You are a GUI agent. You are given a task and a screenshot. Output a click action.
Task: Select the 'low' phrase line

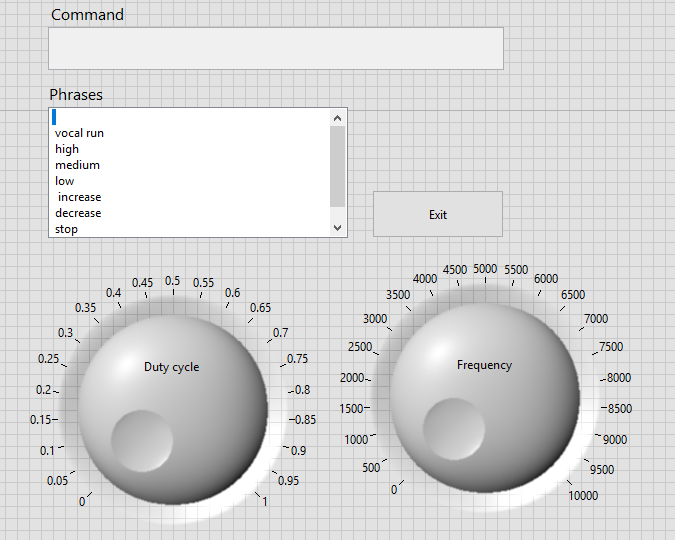[x=64, y=181]
